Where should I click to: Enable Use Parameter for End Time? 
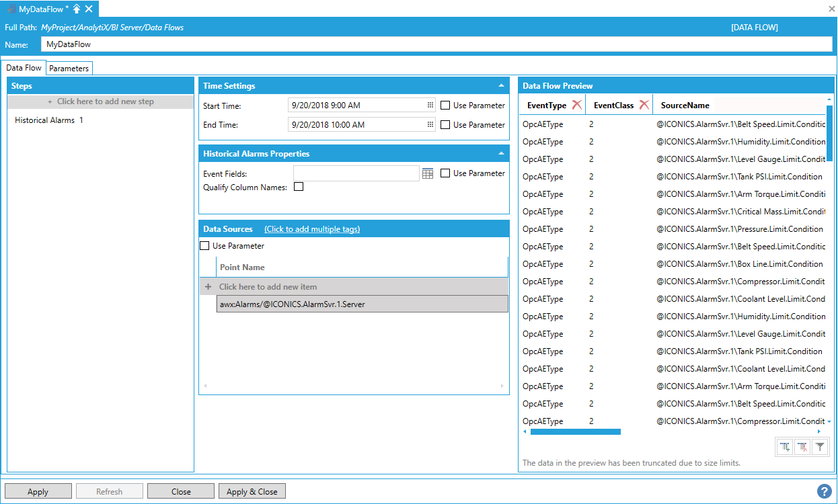coord(445,125)
